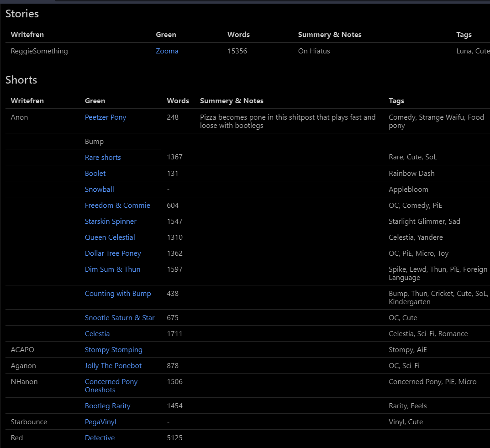Click the Vinyl, Cute tags

pyautogui.click(x=406, y=422)
